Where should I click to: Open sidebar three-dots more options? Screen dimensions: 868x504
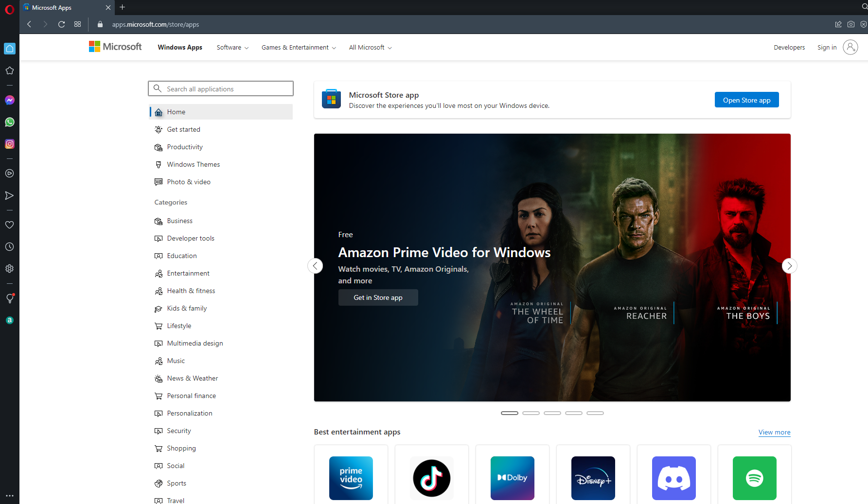tap(10, 496)
